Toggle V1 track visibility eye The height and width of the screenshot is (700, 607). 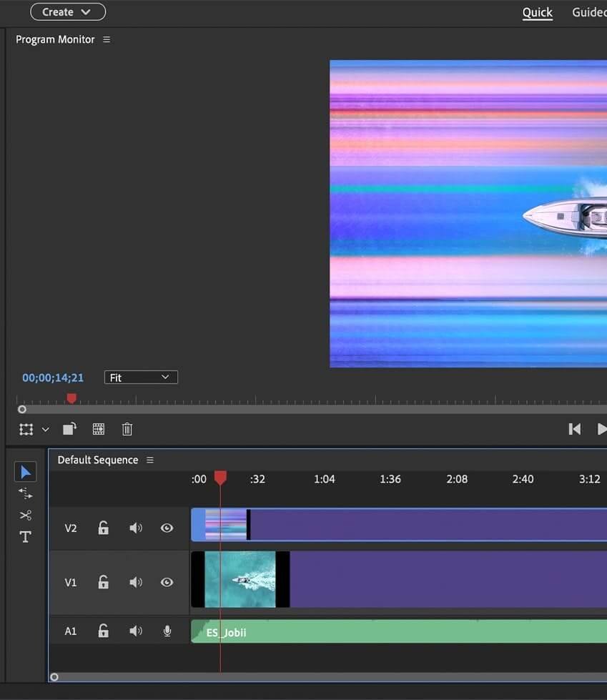[x=167, y=583]
